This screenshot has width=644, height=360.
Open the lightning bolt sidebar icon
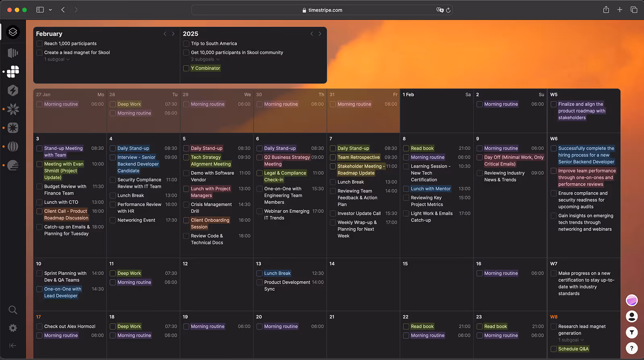(13, 90)
